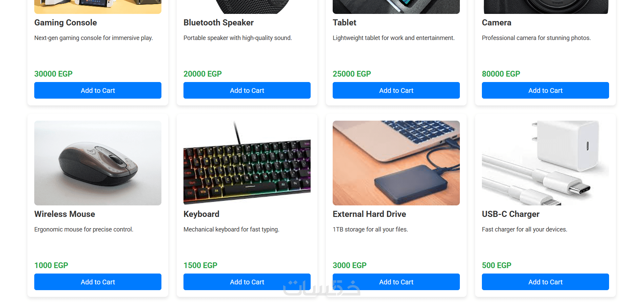Select the Wireless Mouse title

pos(65,214)
